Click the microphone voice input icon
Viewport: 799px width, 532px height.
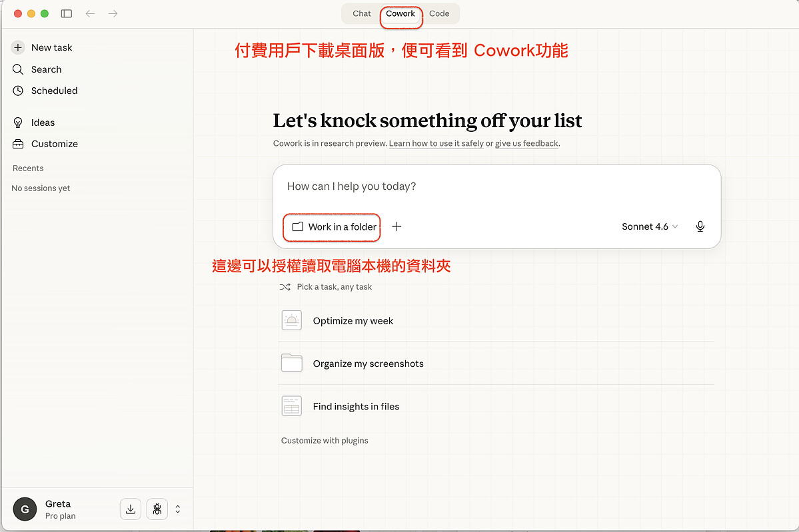click(x=700, y=226)
